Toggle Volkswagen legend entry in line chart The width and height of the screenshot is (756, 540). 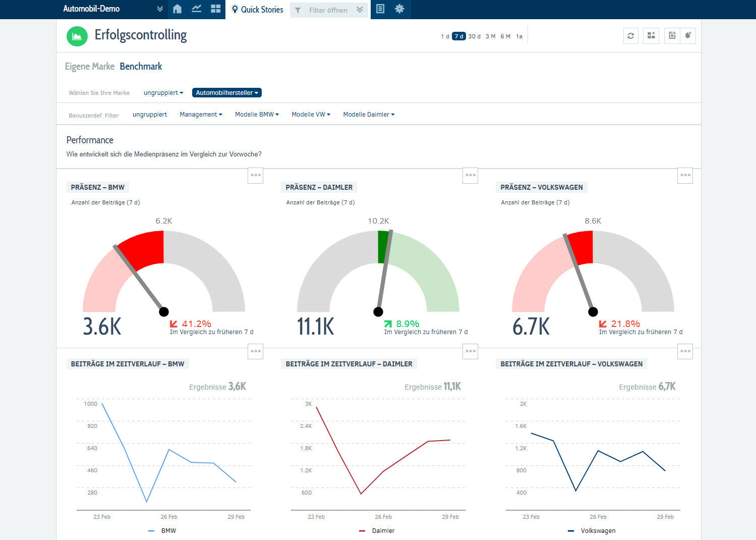coord(592,531)
